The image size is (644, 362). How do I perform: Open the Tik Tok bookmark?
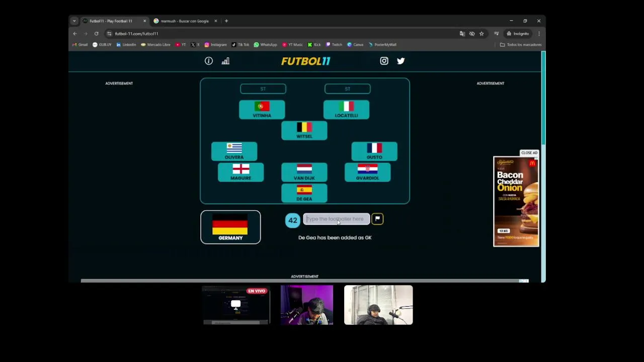240,45
